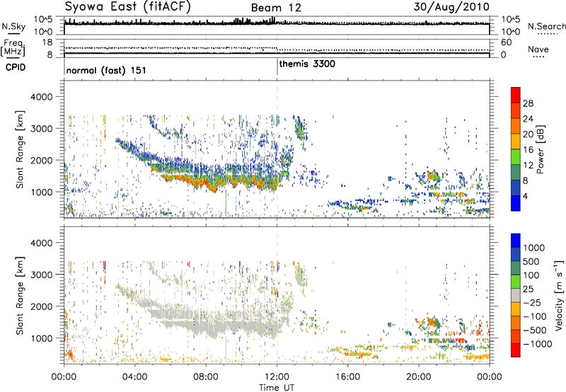This screenshot has height=392, width=566.
Task: Select the 'themis 3300' CPID text
Action: [x=307, y=64]
